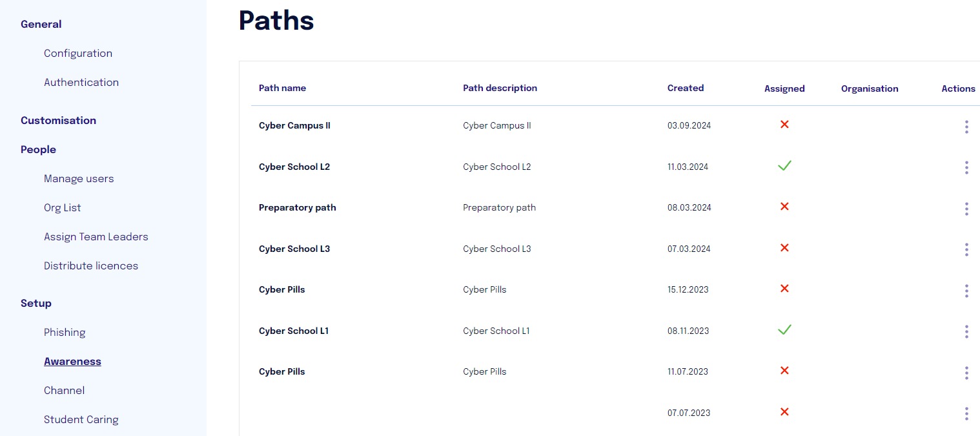Expand the Customisation section
Screen dimensions: 980x436
58,121
